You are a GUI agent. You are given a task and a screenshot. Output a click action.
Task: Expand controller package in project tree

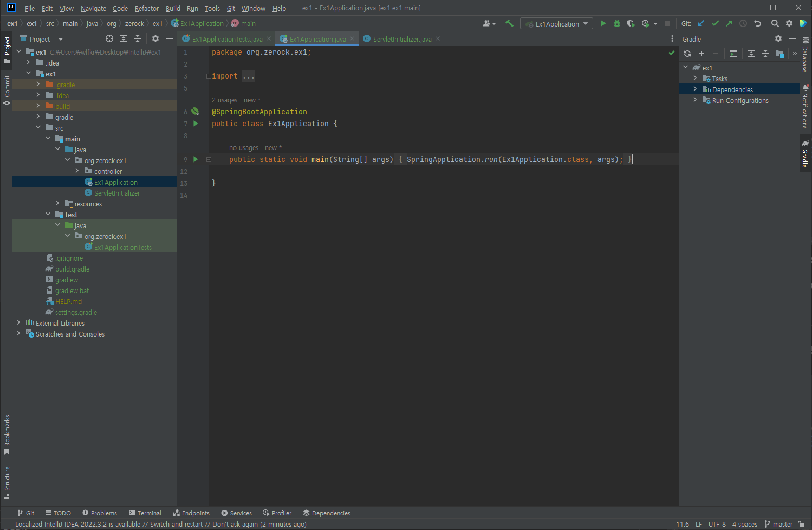77,171
